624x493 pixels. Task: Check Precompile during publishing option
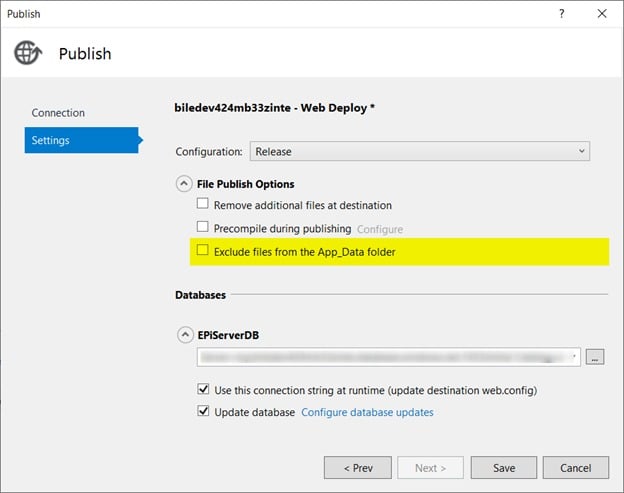pyautogui.click(x=203, y=228)
